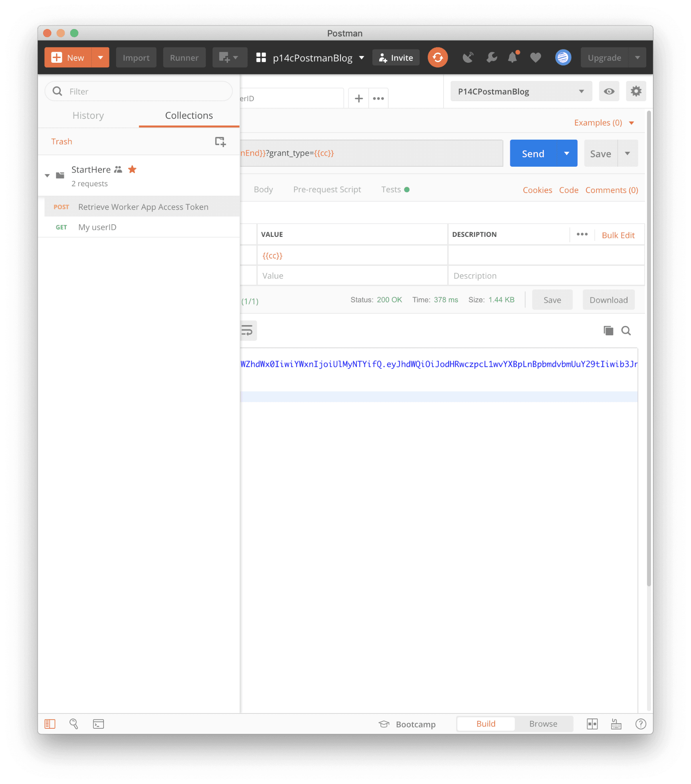Viewport: 691px width, 784px height.
Task: Expand the Examples (0) dropdown
Action: click(x=604, y=123)
